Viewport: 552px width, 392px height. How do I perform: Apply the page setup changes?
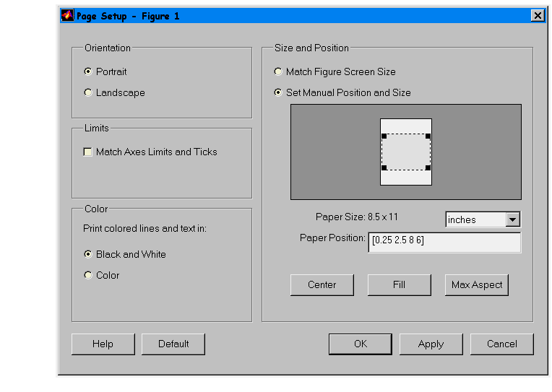pos(431,344)
